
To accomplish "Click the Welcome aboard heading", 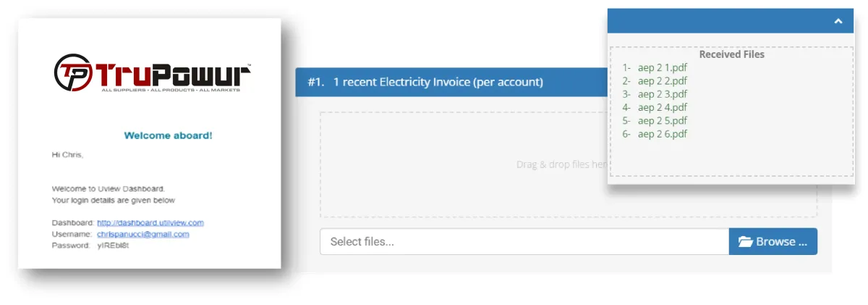I will (x=168, y=135).
